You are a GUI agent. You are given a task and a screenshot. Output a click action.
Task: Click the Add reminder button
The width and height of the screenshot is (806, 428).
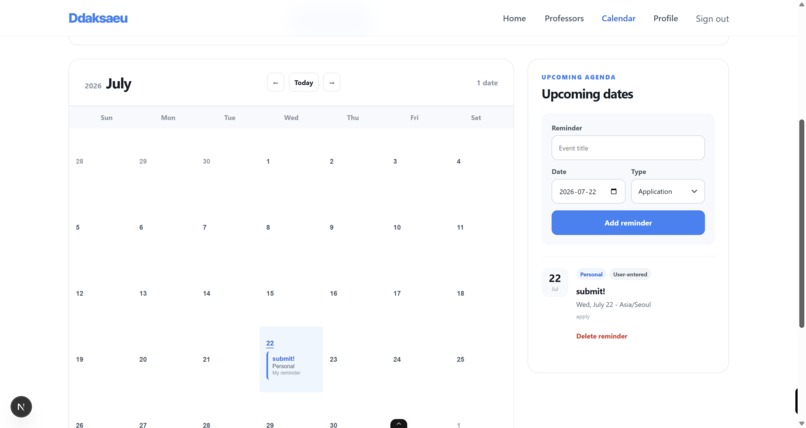click(628, 223)
